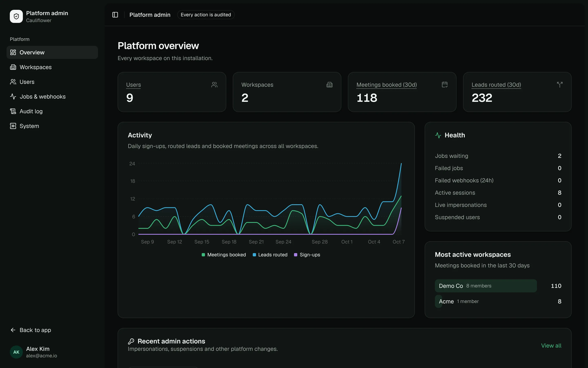This screenshot has height=368, width=588.
Task: Go to the Users page
Action: pos(52,82)
